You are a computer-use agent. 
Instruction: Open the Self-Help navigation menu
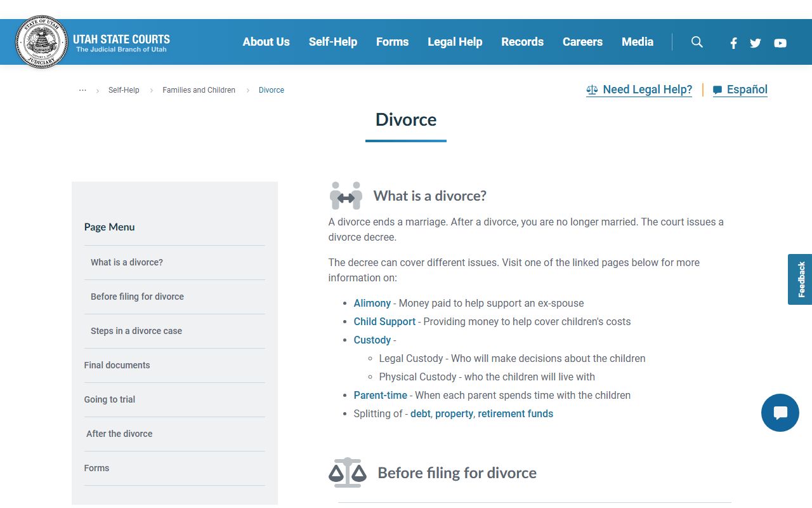[x=332, y=42]
